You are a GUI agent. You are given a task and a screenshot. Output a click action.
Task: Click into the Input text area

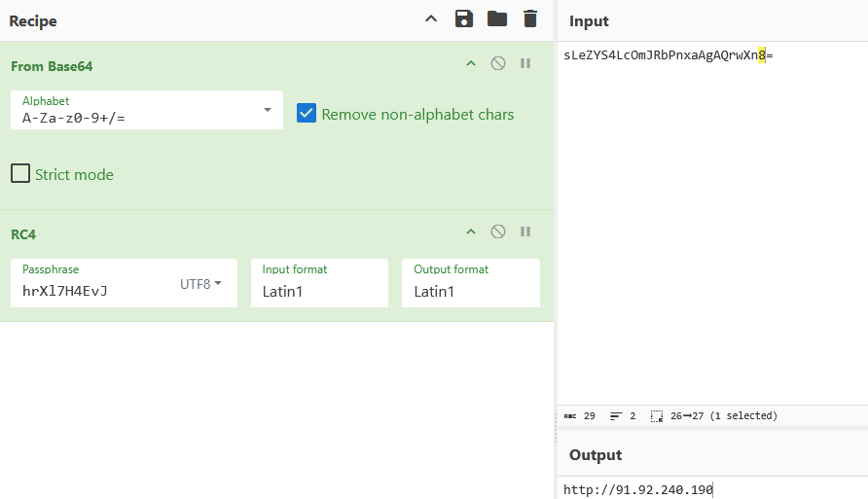[710, 224]
